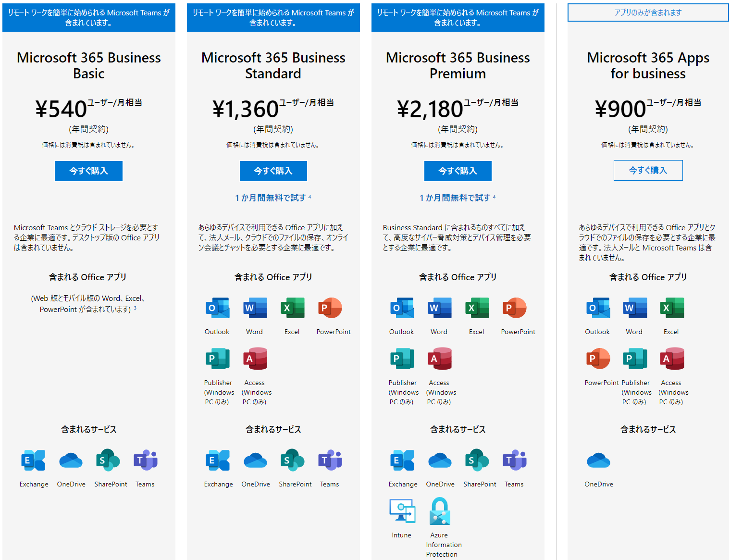
Task: Click Publisher icon in Business Premium plan
Action: point(402,359)
